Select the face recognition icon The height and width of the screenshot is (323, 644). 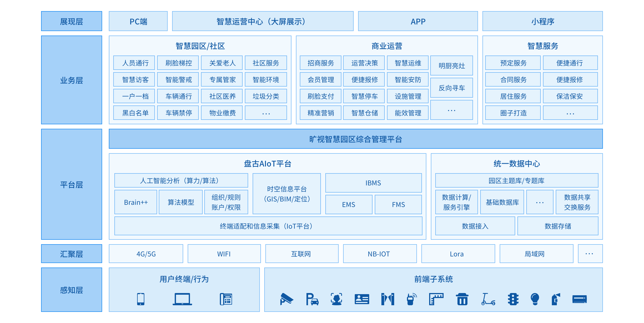click(336, 299)
